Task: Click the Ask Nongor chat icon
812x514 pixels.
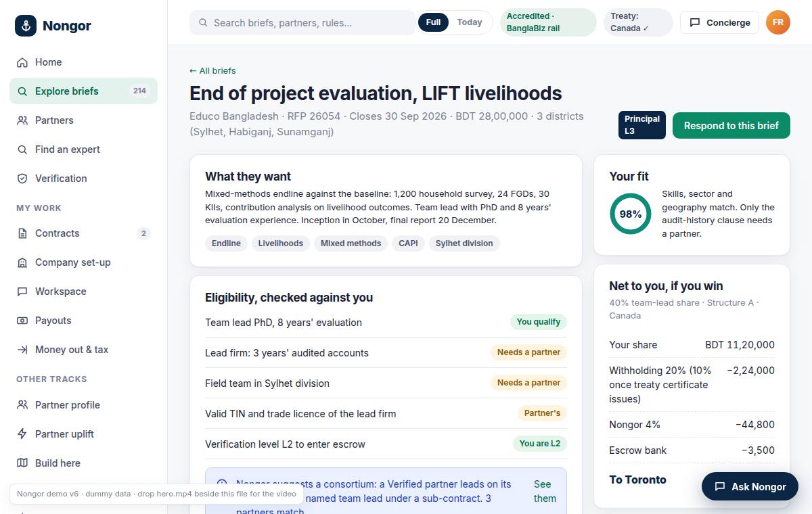Action: click(x=720, y=486)
